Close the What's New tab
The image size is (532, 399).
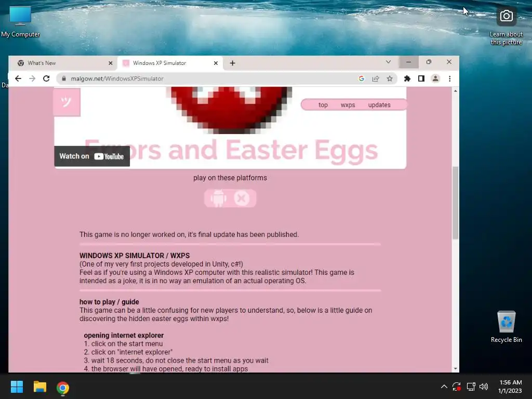point(110,63)
